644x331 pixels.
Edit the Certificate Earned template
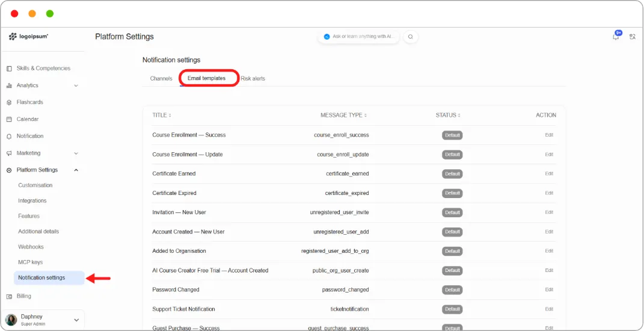(x=549, y=173)
